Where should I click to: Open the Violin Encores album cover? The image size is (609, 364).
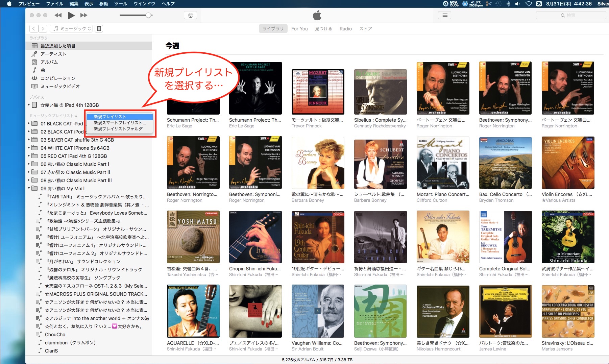point(568,163)
